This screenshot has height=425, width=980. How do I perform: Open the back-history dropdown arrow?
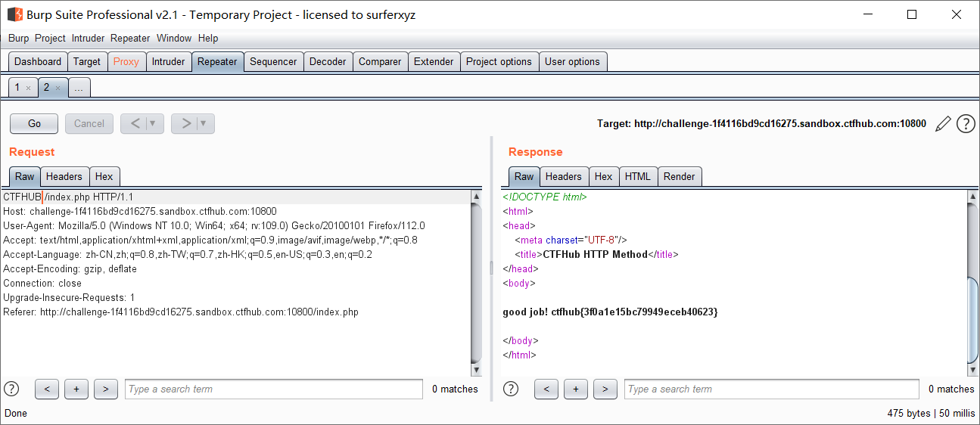pos(154,123)
